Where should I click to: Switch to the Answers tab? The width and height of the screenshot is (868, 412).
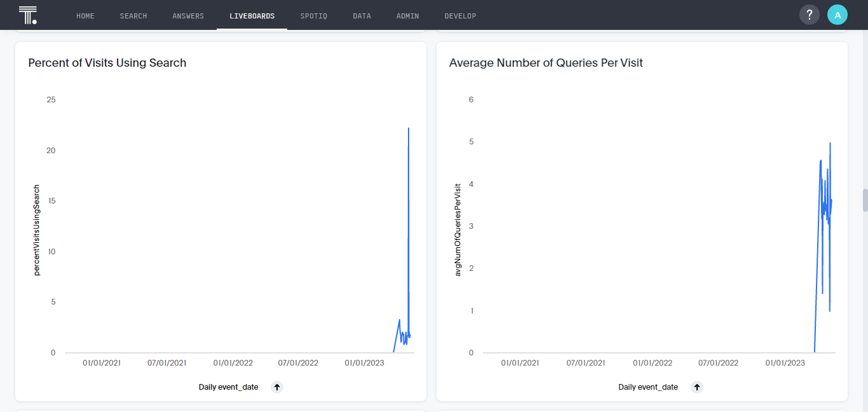[x=188, y=16]
